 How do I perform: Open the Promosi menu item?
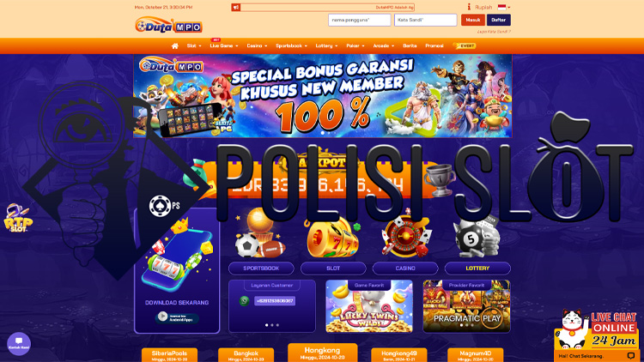tap(434, 46)
